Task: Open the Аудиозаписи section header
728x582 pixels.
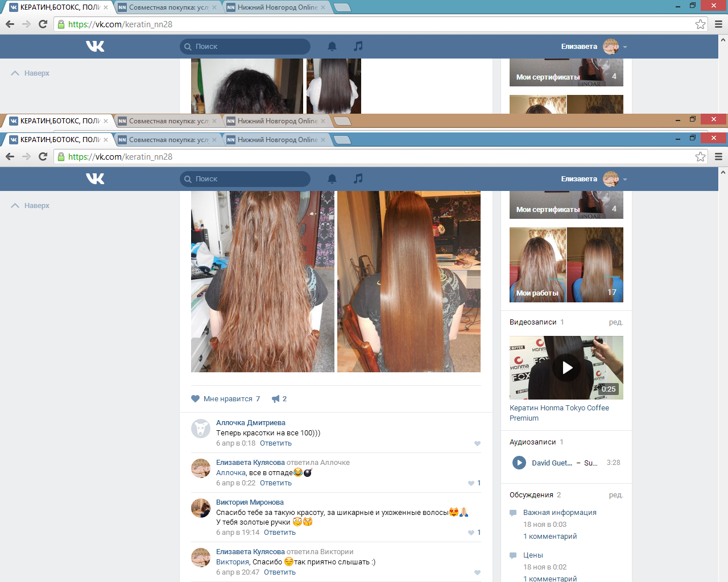Action: click(532, 442)
